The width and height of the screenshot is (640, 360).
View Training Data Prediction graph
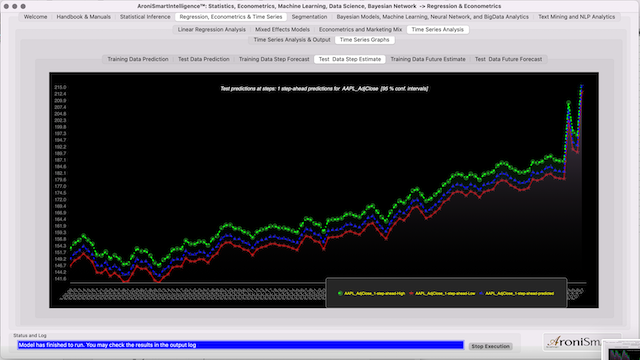[138, 59]
